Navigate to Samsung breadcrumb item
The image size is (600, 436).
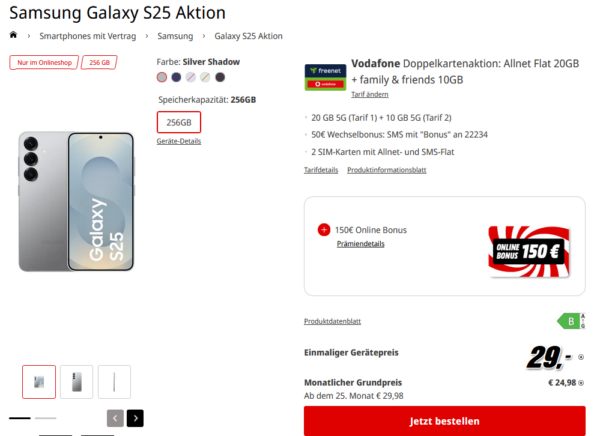click(174, 35)
